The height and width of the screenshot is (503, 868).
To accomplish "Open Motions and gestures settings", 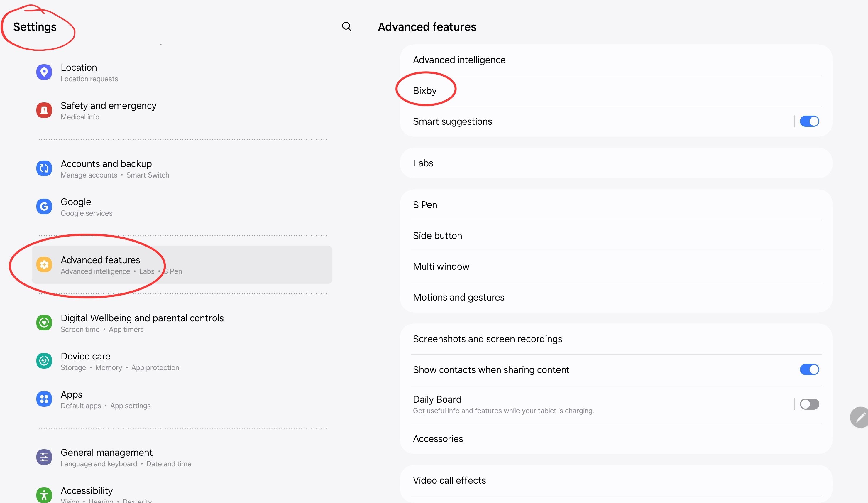I will [x=458, y=297].
